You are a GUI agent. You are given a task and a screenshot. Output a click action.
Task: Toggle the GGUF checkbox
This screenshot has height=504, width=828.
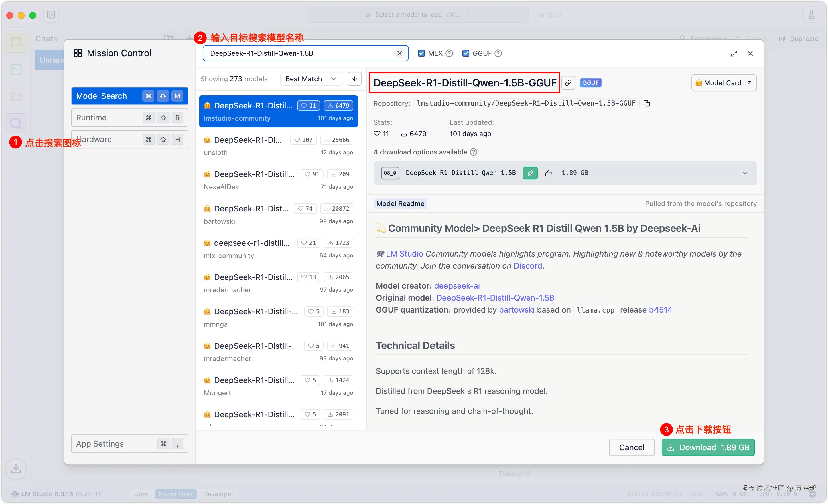pyautogui.click(x=466, y=53)
